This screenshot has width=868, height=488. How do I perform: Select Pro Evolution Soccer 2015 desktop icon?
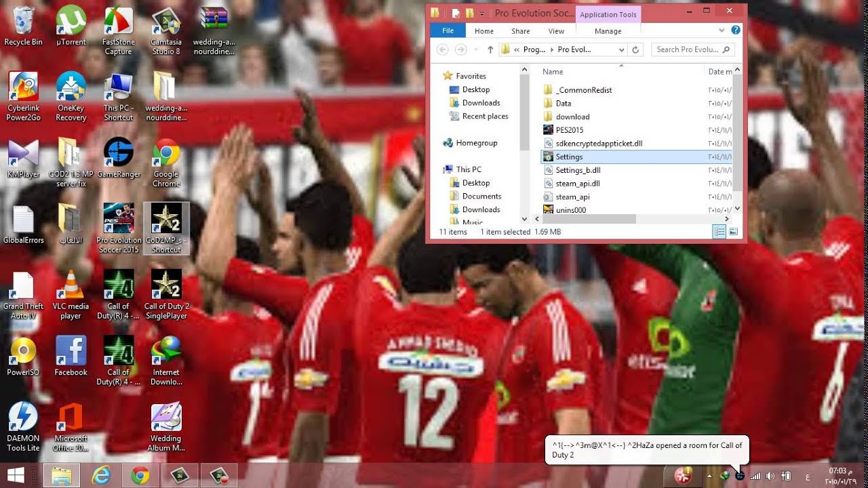coord(118,228)
